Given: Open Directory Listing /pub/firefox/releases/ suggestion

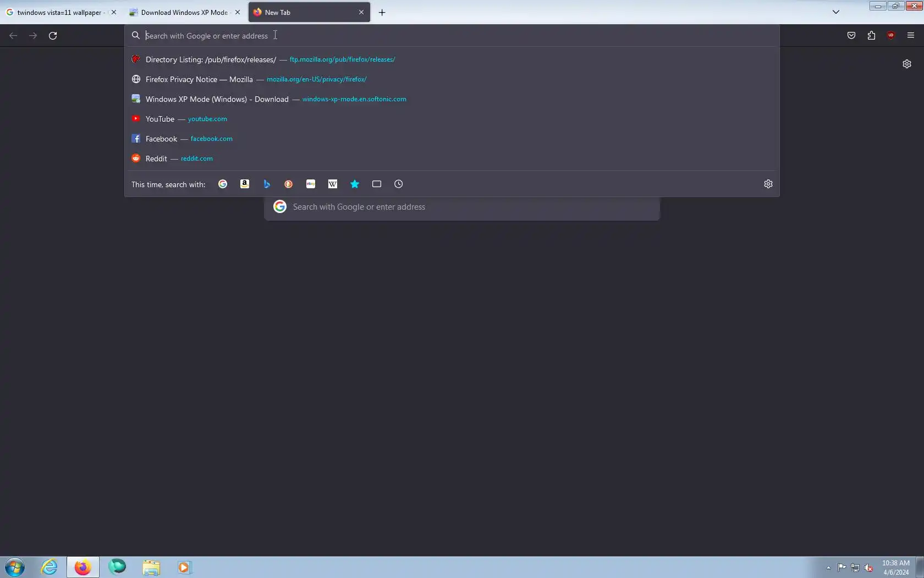Looking at the screenshot, I should (x=452, y=59).
